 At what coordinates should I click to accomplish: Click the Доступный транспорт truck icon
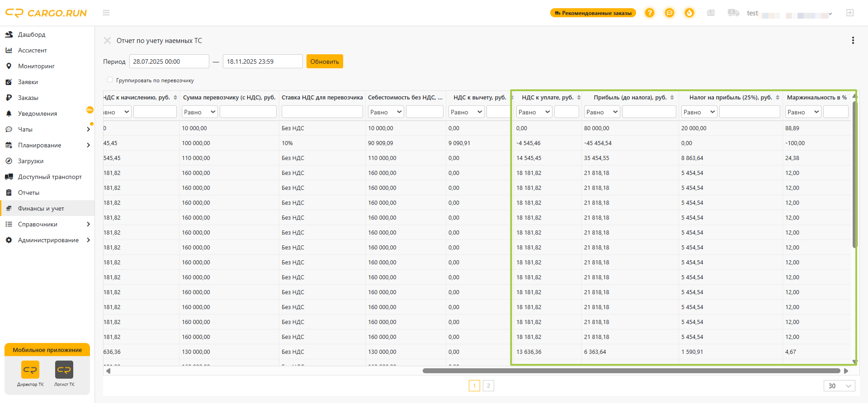click(9, 177)
